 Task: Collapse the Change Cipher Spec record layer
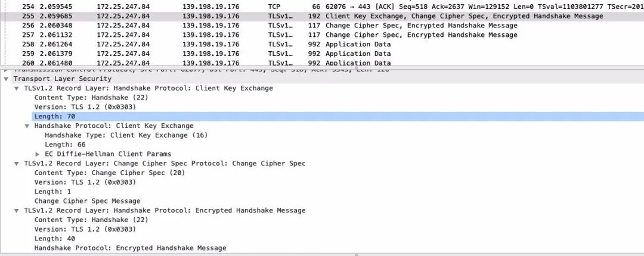tap(17, 163)
